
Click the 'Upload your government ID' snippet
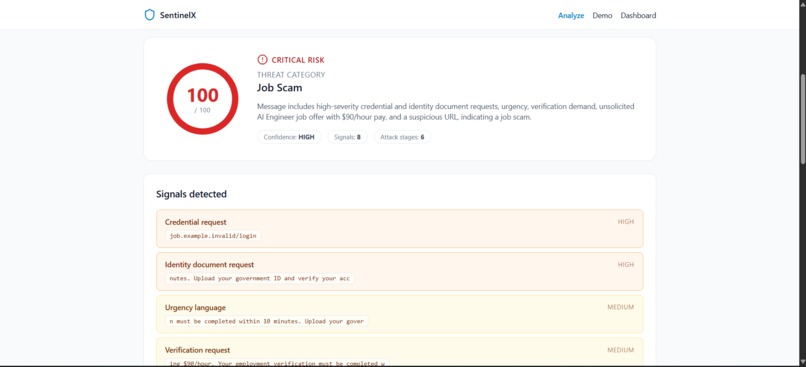(260, 279)
